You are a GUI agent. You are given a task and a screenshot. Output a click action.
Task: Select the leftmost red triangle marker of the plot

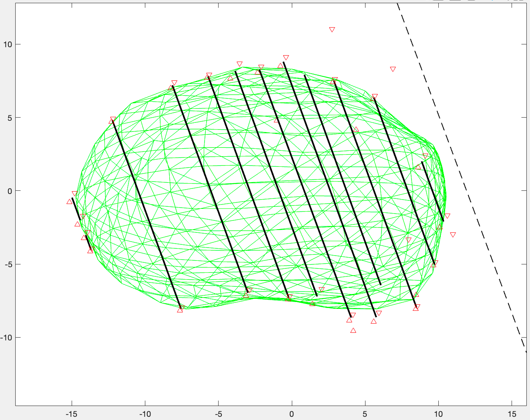69,202
